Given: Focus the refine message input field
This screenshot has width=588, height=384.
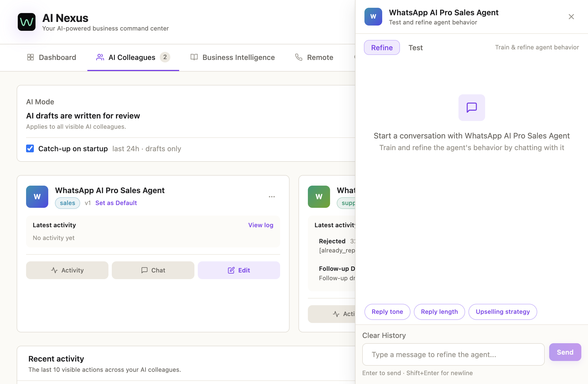Looking at the screenshot, I should (453, 355).
